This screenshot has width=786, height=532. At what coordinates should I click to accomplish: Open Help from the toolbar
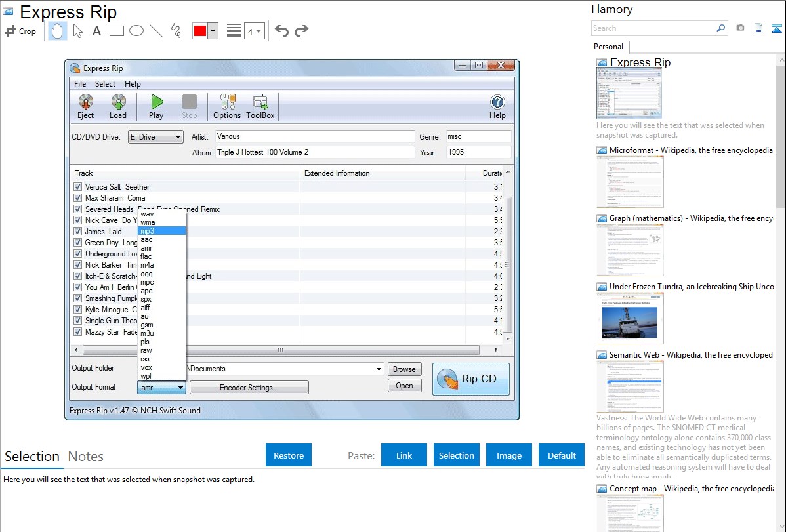point(497,107)
